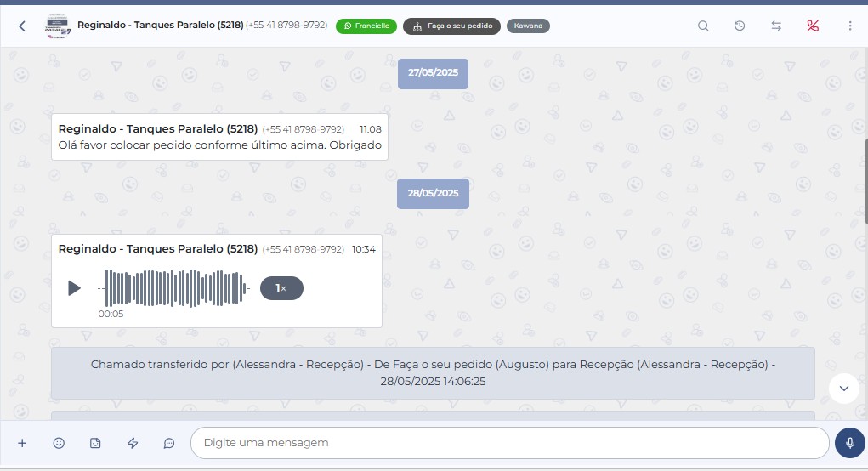
Task: Open quick replies lightning icon
Action: (x=133, y=443)
